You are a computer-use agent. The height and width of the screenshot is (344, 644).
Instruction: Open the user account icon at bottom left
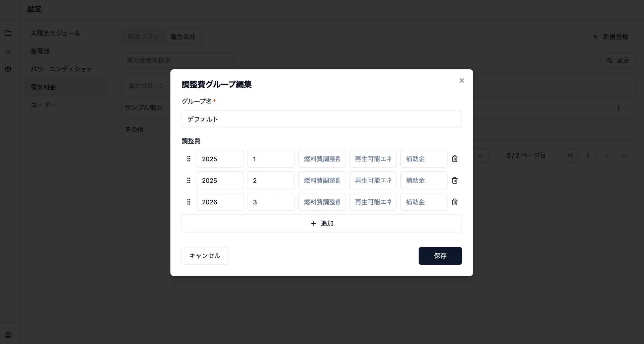pyautogui.click(x=8, y=335)
